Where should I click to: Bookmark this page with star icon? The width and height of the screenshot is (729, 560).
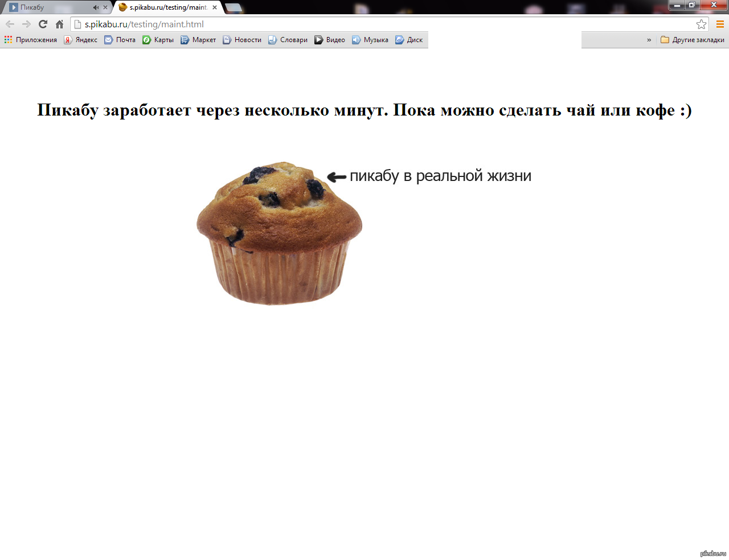tap(701, 24)
